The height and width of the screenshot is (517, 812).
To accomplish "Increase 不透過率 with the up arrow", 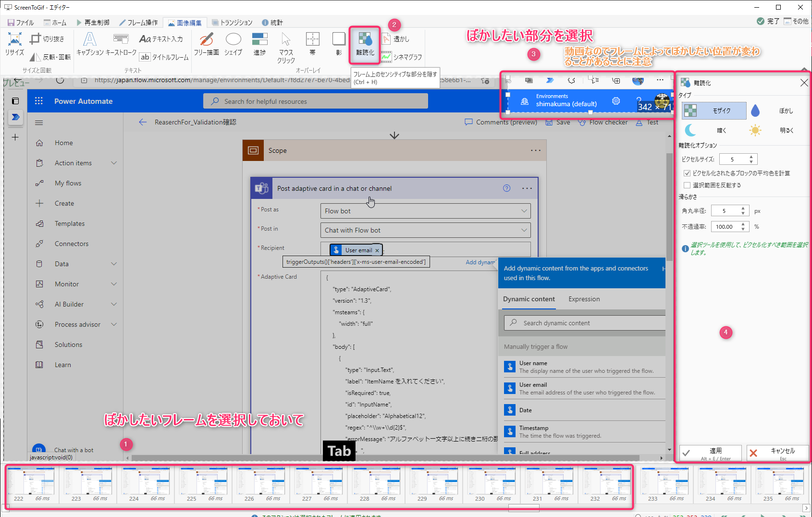I will click(x=743, y=224).
